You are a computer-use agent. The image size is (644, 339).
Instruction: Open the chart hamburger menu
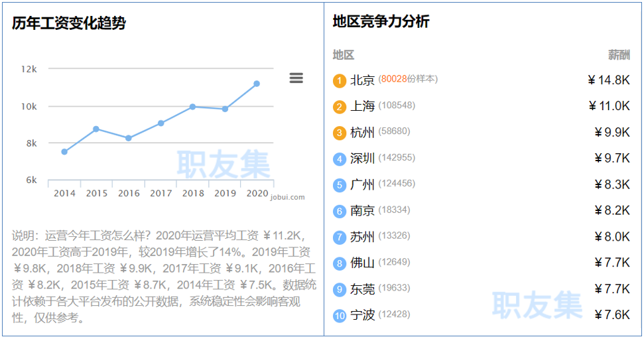coord(296,78)
